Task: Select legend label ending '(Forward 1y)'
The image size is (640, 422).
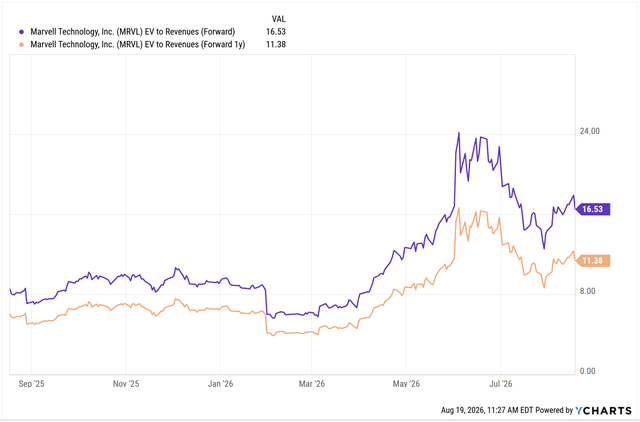Action: pos(138,44)
